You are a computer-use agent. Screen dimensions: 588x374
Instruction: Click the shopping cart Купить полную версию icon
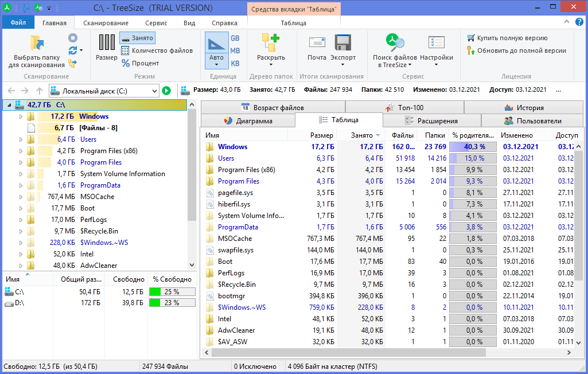coord(470,38)
